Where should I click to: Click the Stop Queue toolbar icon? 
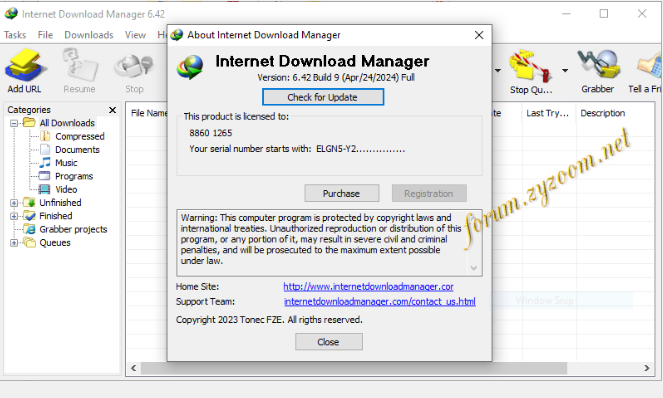(x=531, y=66)
